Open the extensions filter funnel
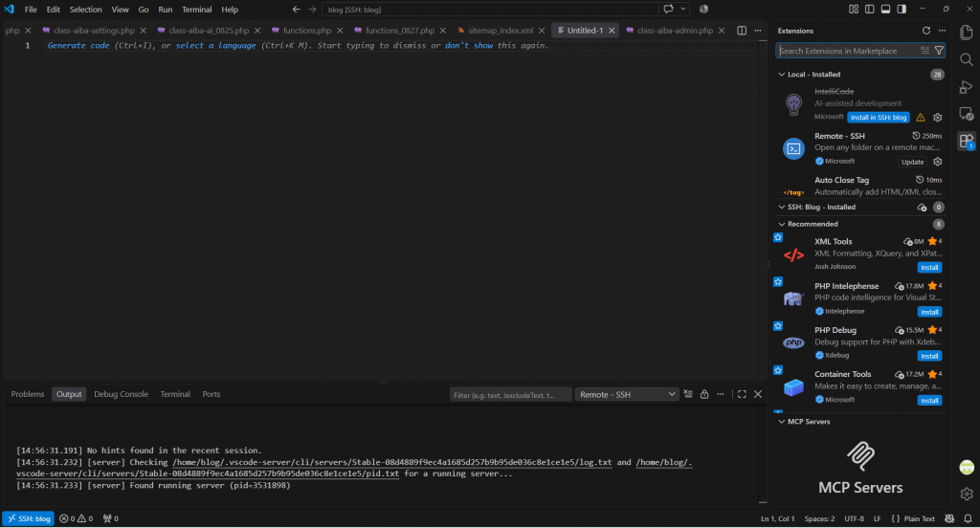The image size is (980, 528). [939, 51]
